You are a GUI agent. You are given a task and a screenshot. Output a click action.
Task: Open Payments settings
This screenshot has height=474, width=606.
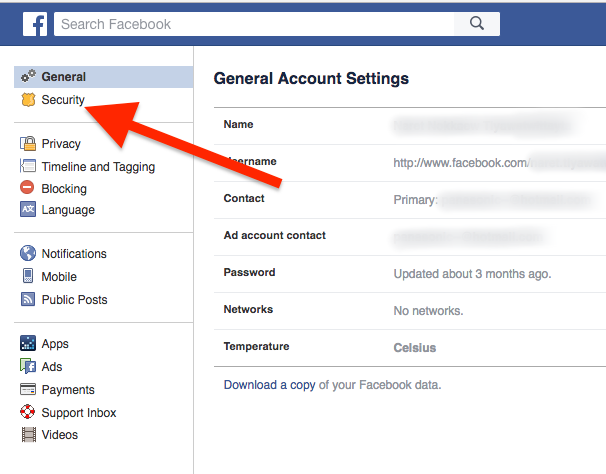(68, 390)
